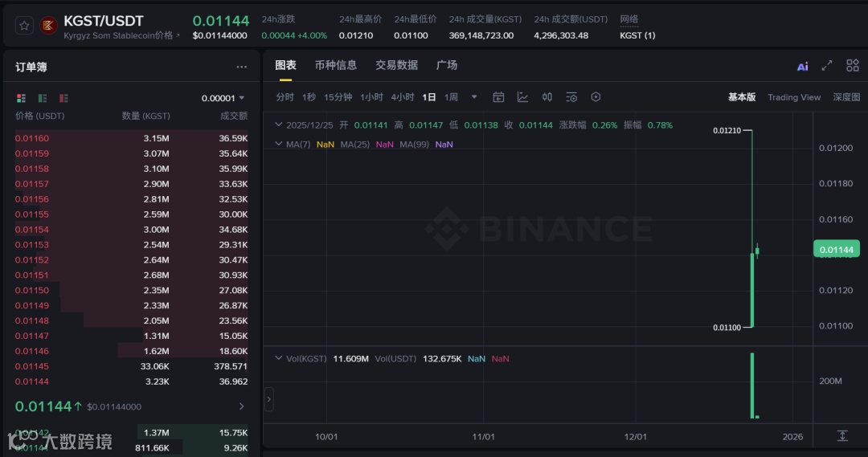Click buy order quantity 1.37M
868x457 pixels.
click(x=156, y=433)
